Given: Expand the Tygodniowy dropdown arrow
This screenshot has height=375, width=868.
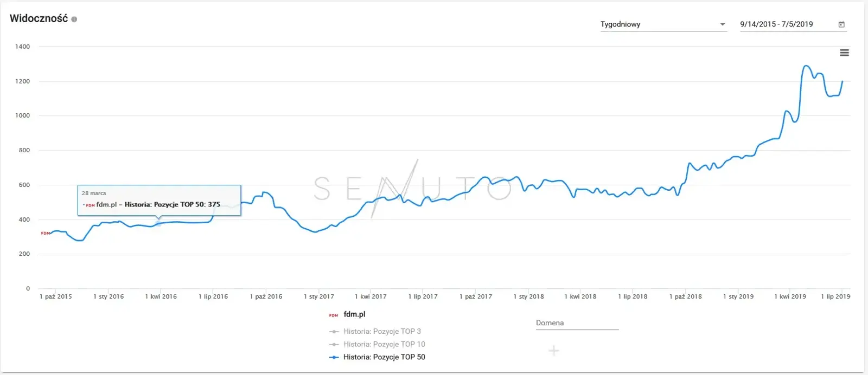Looking at the screenshot, I should (x=722, y=24).
